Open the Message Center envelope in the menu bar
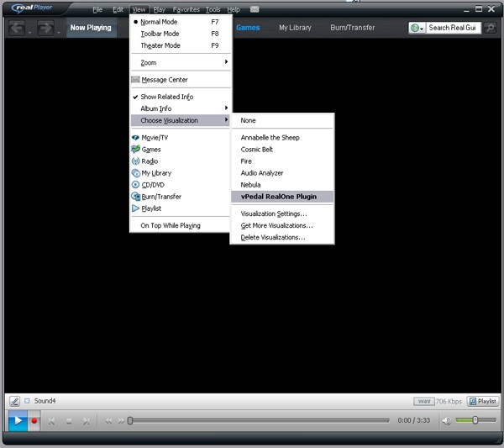 coord(255,9)
